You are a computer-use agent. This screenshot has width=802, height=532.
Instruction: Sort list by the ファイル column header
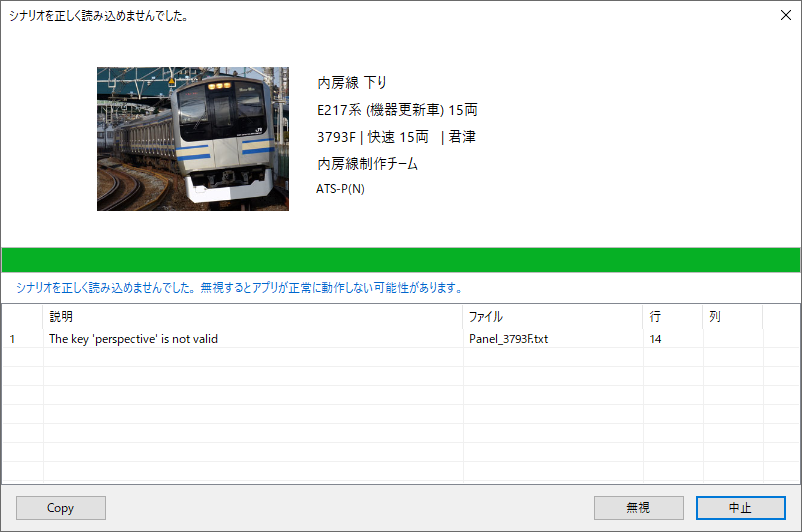click(x=486, y=317)
